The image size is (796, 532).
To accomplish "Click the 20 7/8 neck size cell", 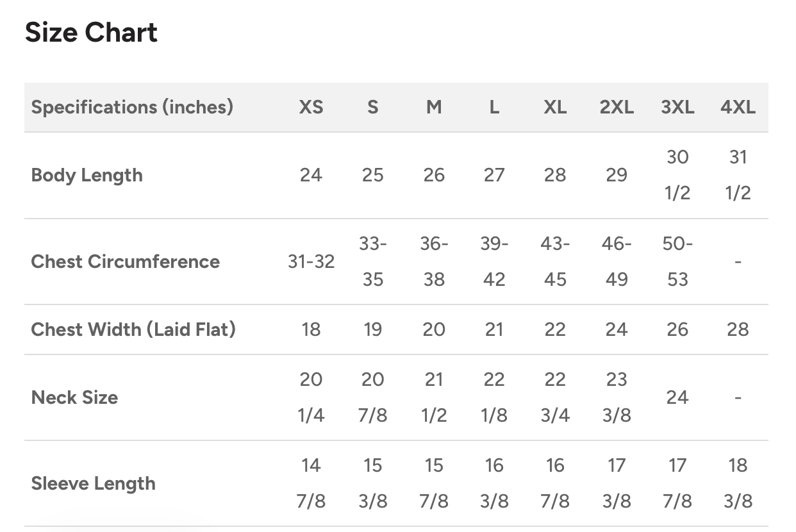I will coord(372,397).
